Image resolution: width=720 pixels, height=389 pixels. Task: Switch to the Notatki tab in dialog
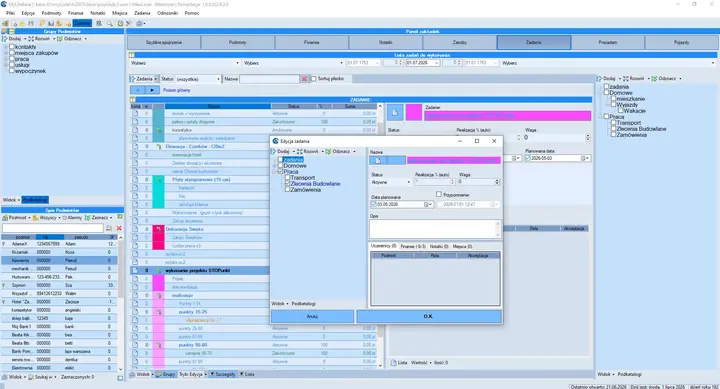coord(439,246)
